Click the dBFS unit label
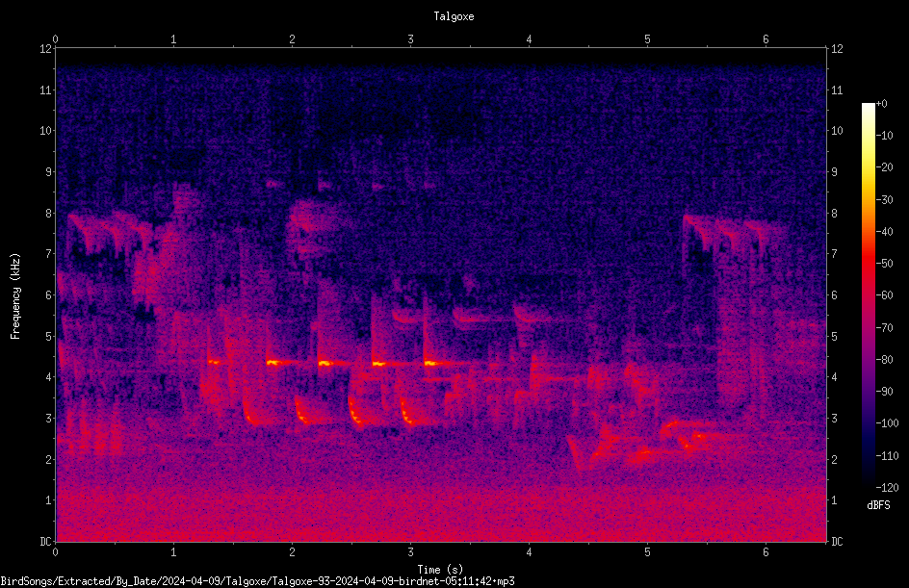The height and width of the screenshot is (588, 909). coord(878,505)
